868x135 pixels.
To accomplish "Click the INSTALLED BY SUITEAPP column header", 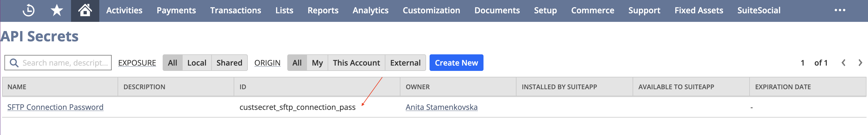I will click(x=575, y=87).
